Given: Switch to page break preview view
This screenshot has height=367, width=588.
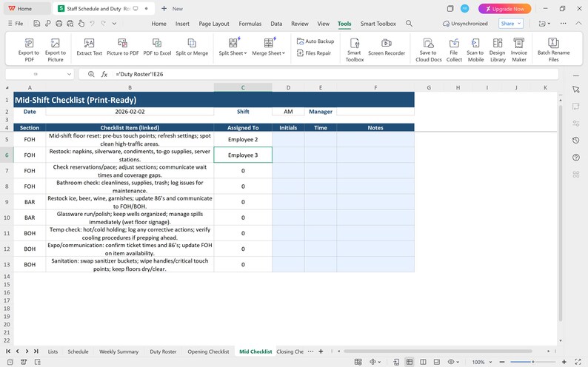Looking at the screenshot, I should (423, 362).
